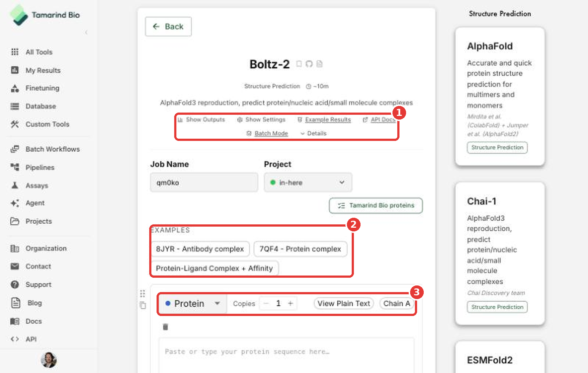The height and width of the screenshot is (373, 588).
Task: Delete the protein sequence with trash icon
Action: point(165,327)
